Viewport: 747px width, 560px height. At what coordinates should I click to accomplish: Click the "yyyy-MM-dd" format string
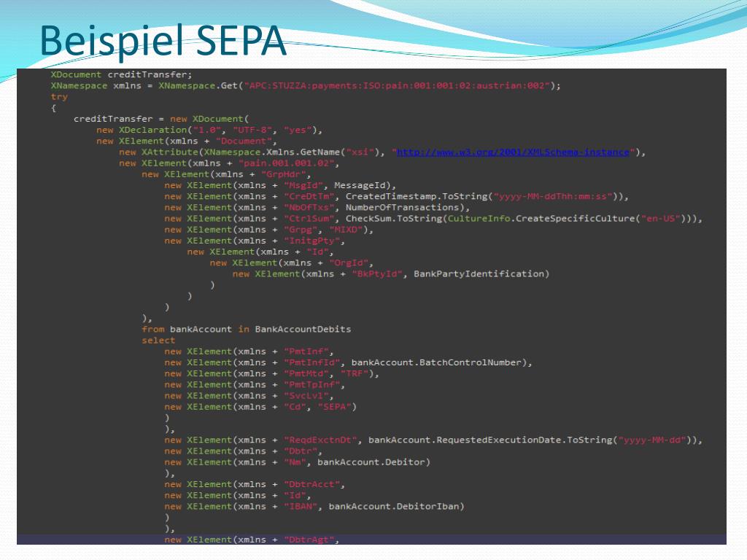click(652, 440)
